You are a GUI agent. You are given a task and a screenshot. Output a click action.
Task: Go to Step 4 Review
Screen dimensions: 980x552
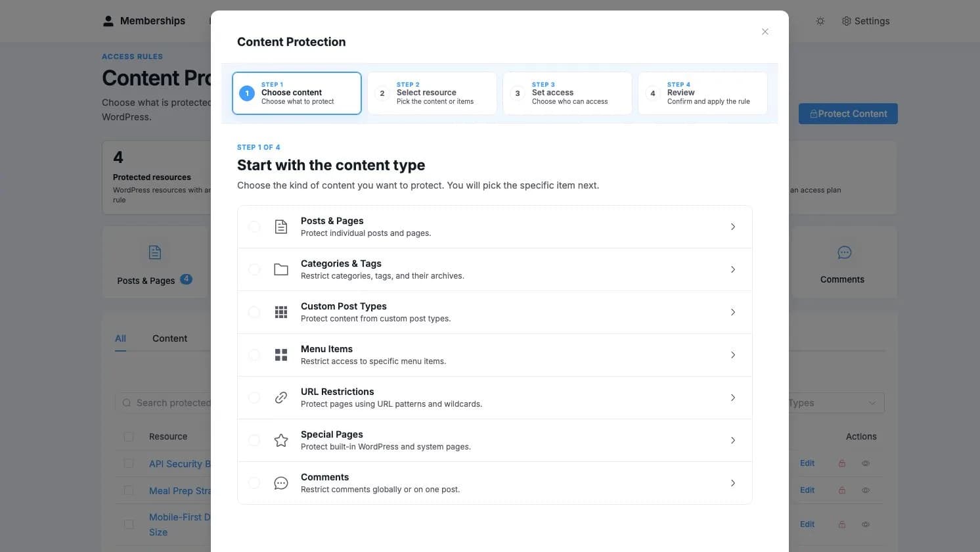pos(703,93)
